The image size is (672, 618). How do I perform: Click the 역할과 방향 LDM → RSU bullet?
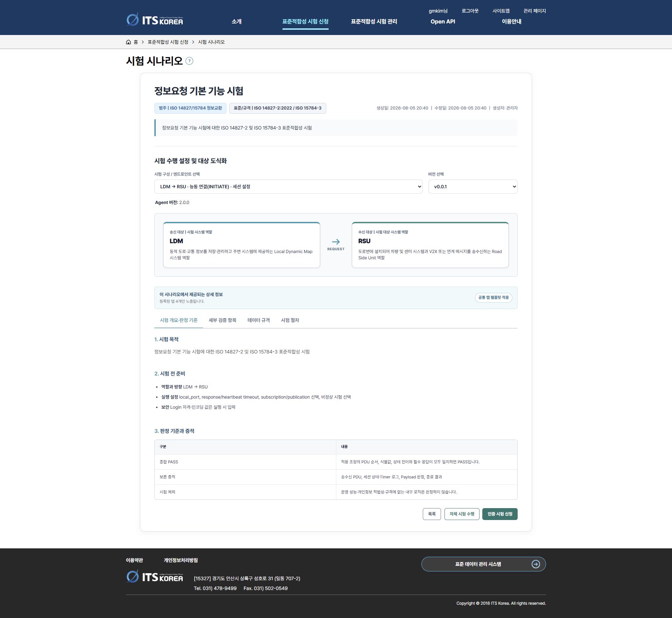[184, 387]
